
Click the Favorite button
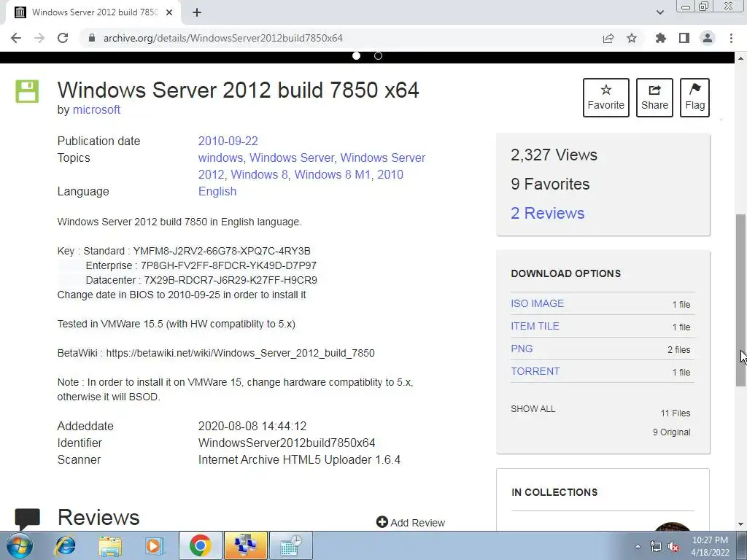(x=606, y=98)
